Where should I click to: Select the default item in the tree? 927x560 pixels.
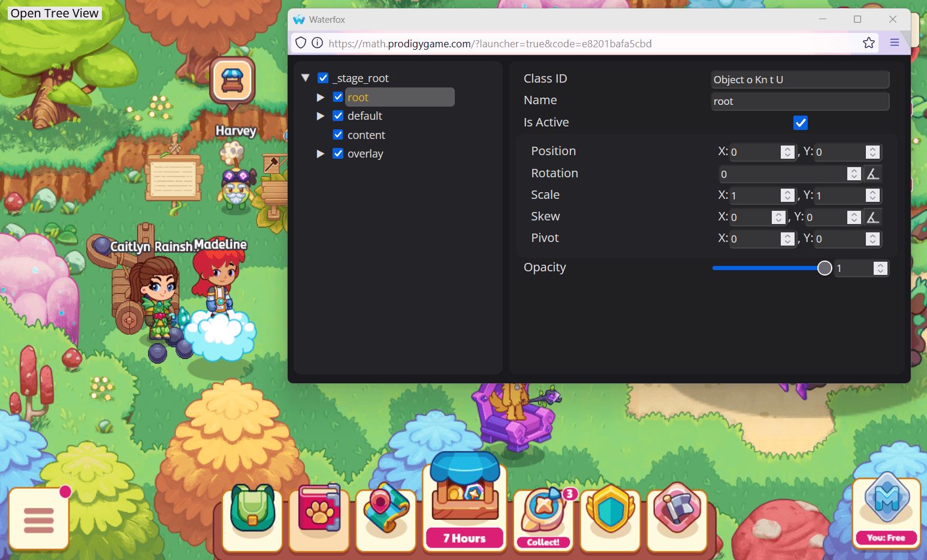pos(365,116)
